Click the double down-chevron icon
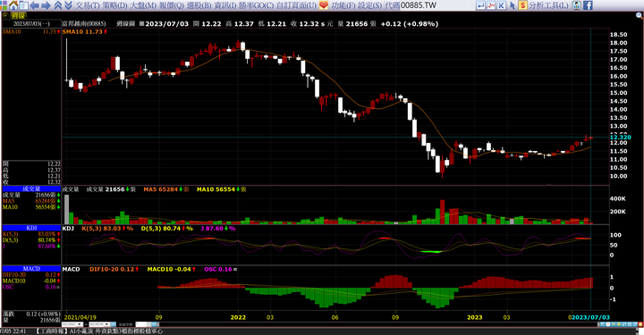 pos(68,5)
